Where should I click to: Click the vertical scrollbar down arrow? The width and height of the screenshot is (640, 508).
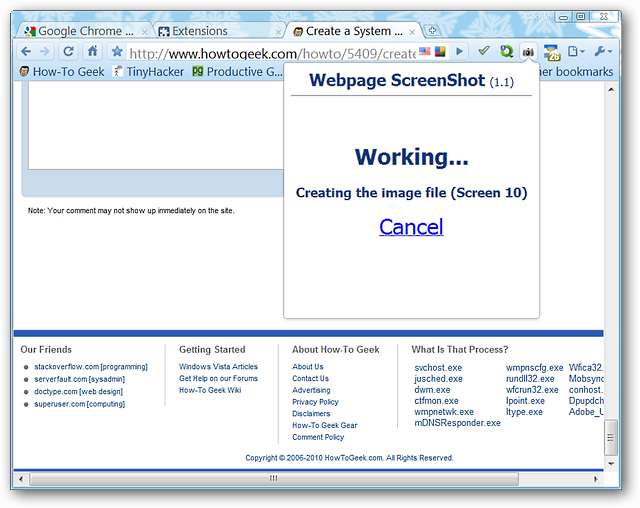[611, 464]
